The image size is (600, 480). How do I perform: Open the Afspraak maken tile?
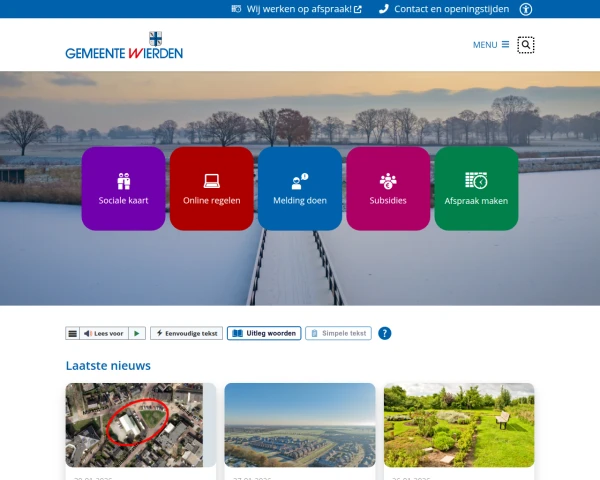click(476, 189)
